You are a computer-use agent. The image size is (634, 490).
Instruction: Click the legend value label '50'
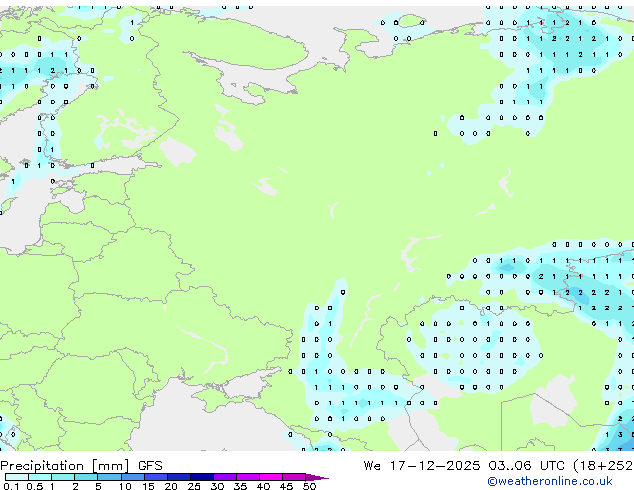[309, 486]
